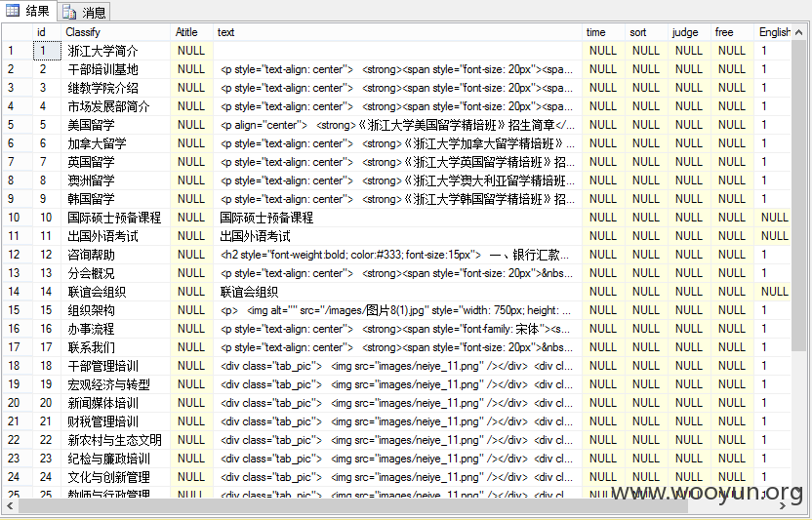Viewport: 812px width, 520px height.
Task: Select the English column header
Action: click(x=773, y=32)
